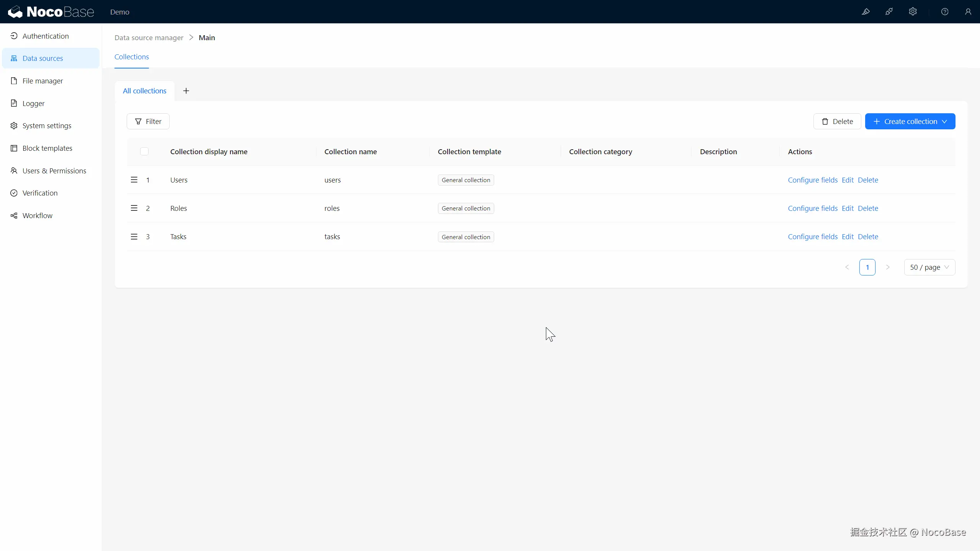Open System settings in the sidebar

point(51,126)
